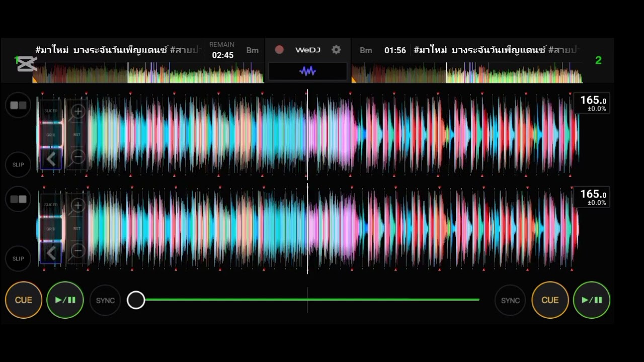The width and height of the screenshot is (644, 362).
Task: Zoom out deck 2 waveform
Action: click(78, 251)
